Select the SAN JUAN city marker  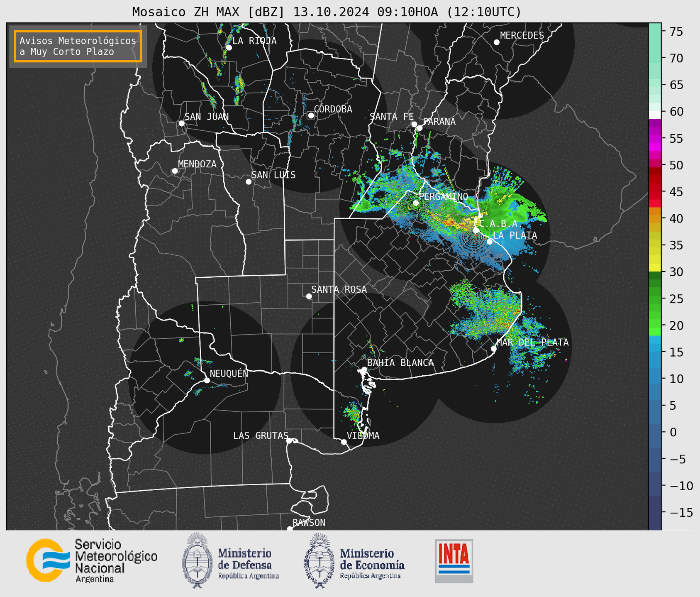point(181,123)
